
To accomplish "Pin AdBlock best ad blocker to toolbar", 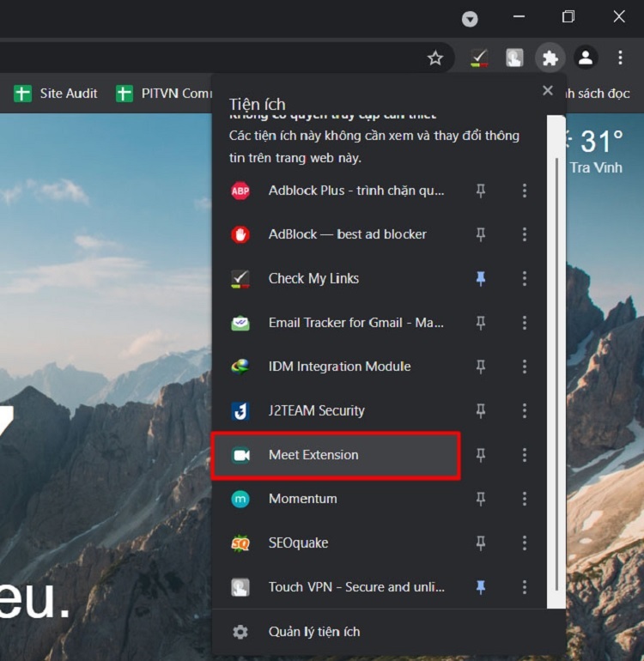I will [x=480, y=234].
